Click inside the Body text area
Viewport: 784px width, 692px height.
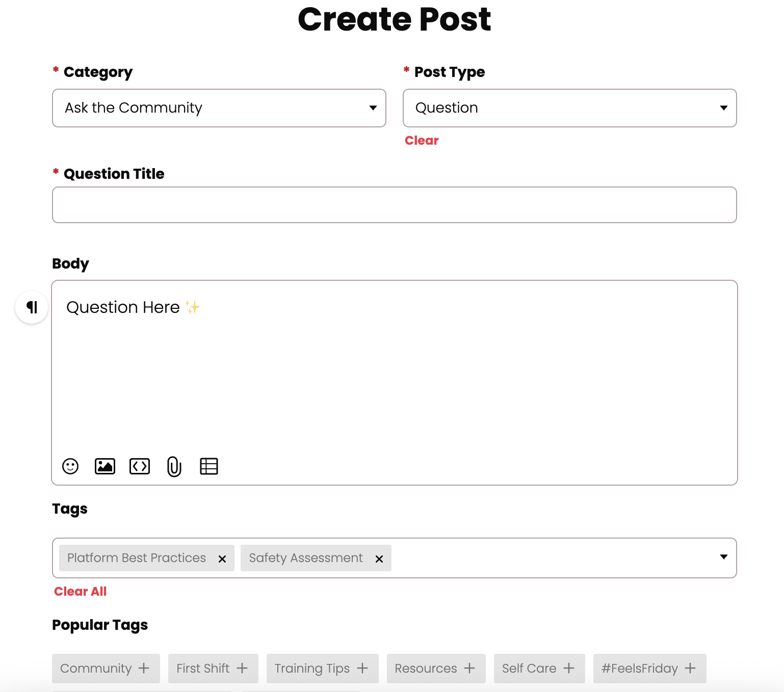point(395,367)
